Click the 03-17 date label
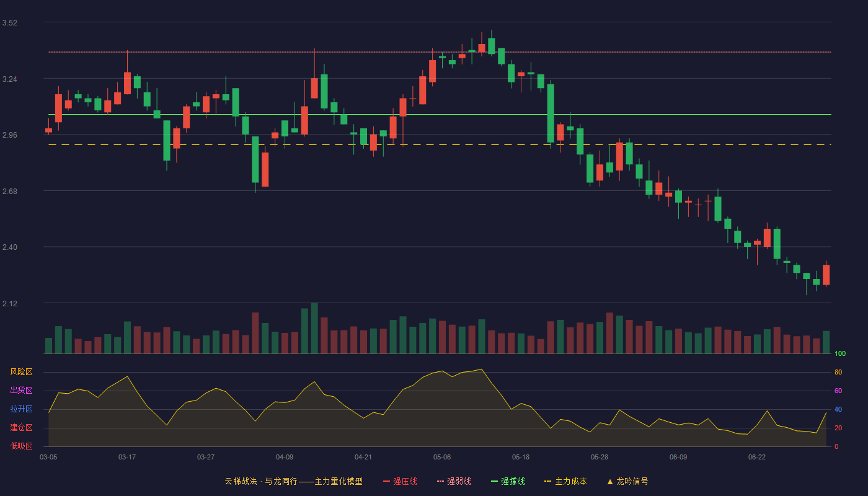The width and height of the screenshot is (868, 496). point(127,457)
